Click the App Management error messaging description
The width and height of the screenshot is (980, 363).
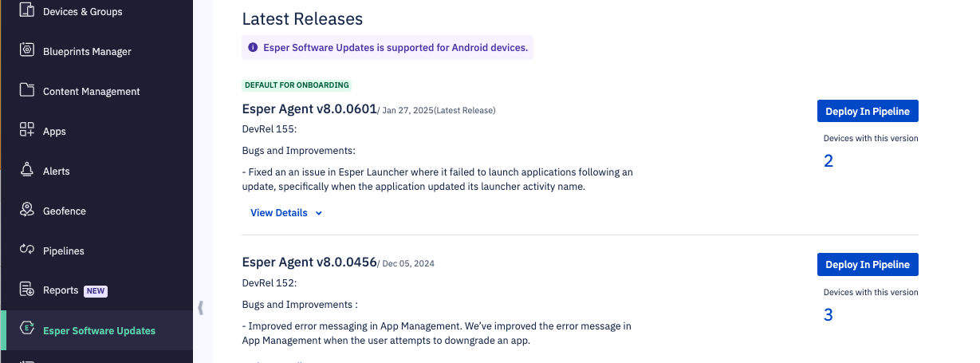(437, 333)
